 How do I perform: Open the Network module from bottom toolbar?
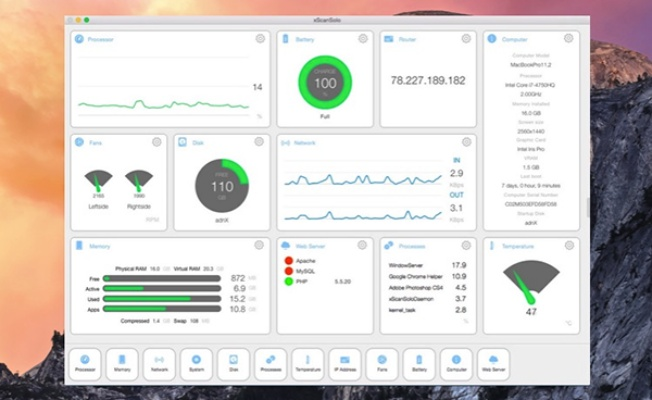159,363
